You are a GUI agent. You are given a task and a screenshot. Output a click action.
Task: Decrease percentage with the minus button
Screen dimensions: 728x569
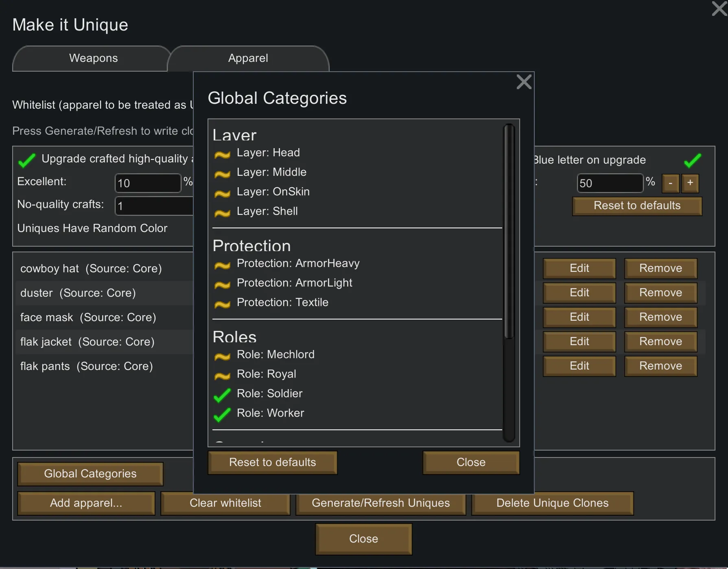coord(670,183)
